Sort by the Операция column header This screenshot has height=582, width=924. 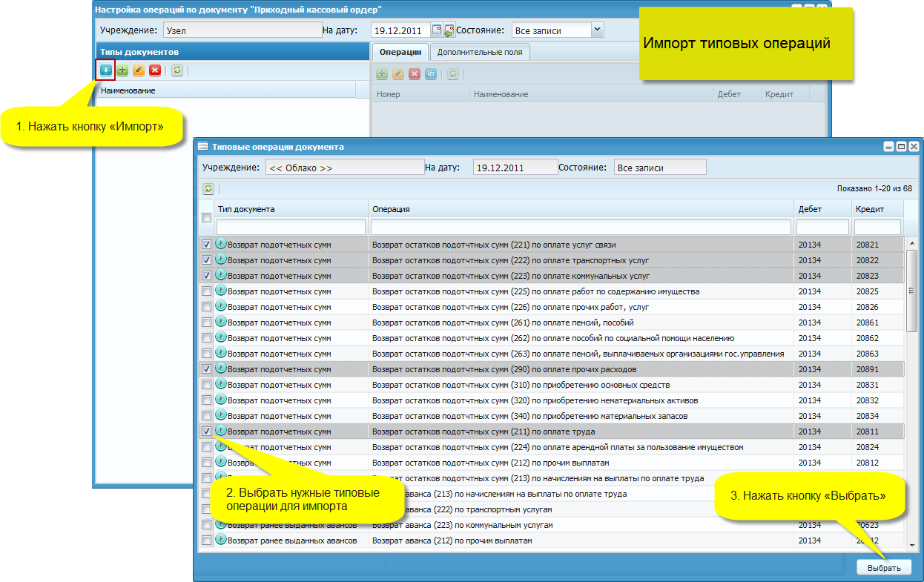pyautogui.click(x=581, y=209)
